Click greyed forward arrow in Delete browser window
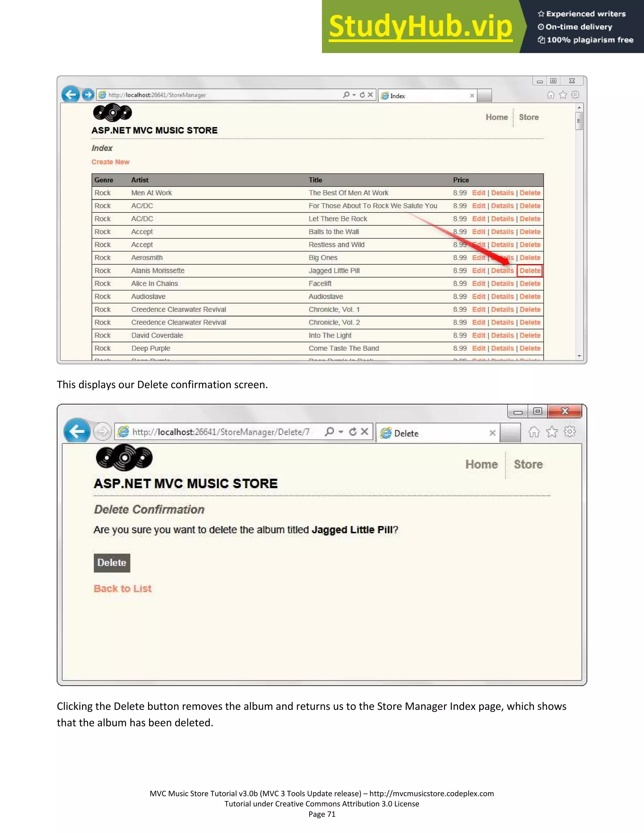 tap(102, 431)
